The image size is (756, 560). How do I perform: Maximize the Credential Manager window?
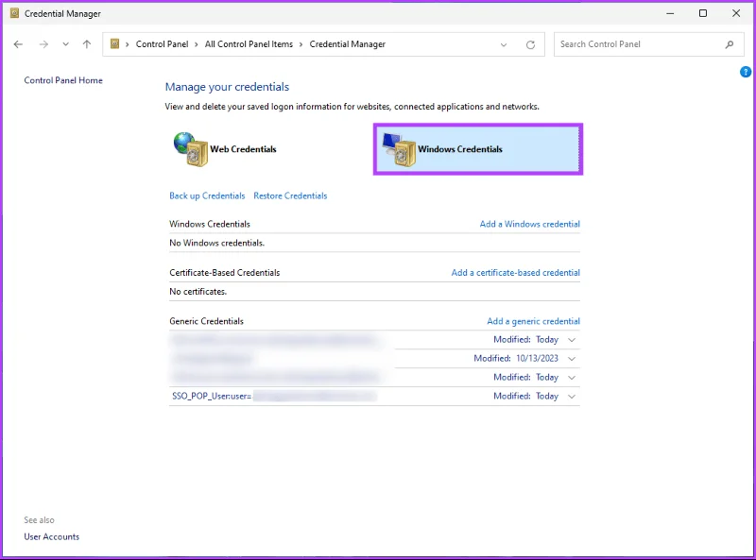(703, 13)
